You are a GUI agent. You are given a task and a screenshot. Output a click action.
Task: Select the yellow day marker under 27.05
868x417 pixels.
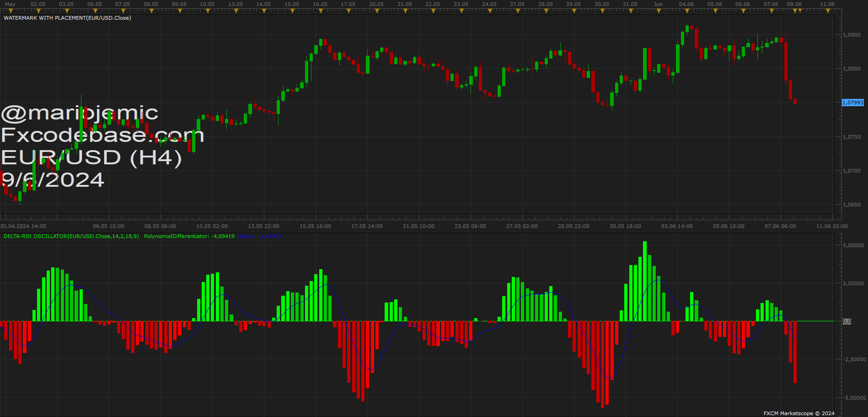click(518, 11)
